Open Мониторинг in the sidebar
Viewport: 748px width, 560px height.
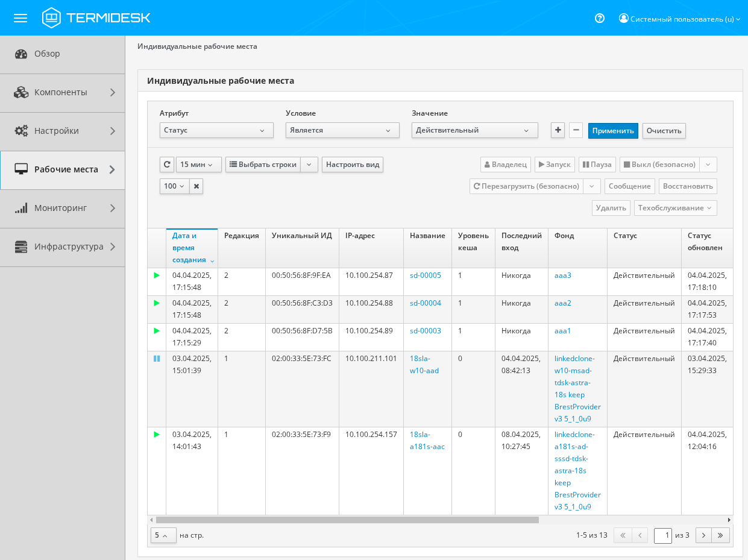[x=63, y=208]
